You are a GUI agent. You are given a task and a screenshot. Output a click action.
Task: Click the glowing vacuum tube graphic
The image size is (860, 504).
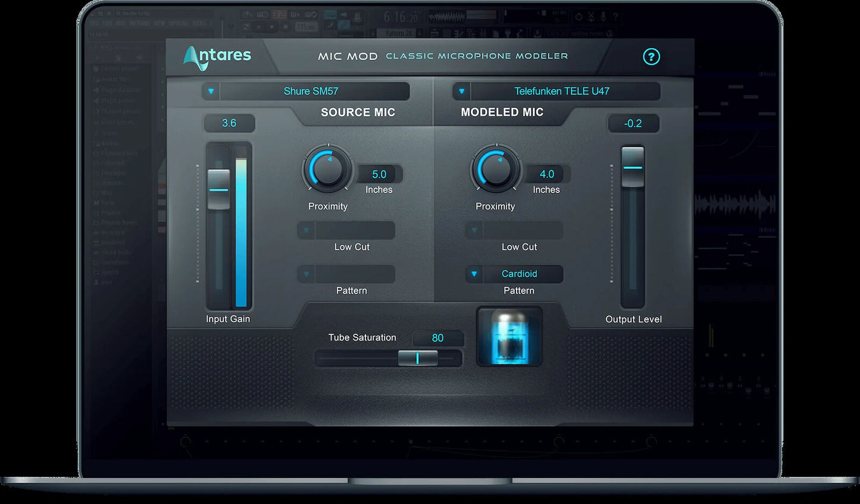click(x=509, y=336)
